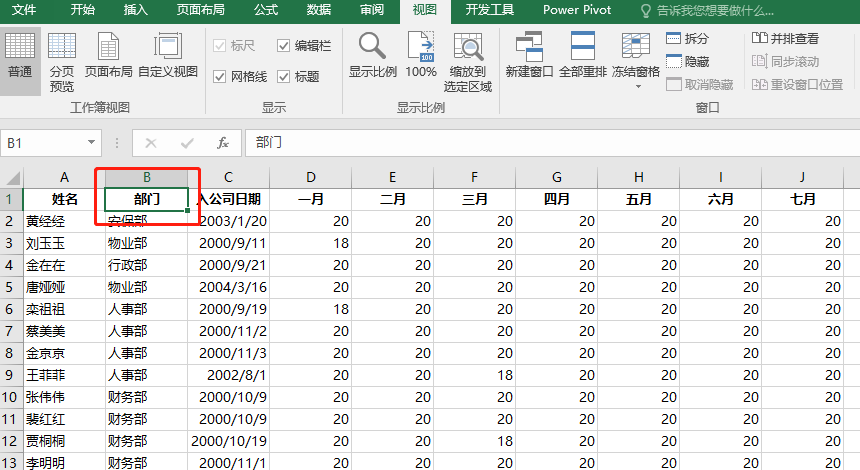This screenshot has width=860, height=470.
Task: Select cell 入公司日期 header
Action: click(228, 200)
